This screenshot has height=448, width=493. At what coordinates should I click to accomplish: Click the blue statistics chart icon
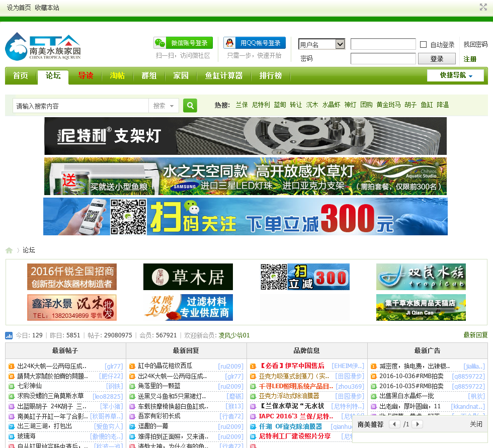pyautogui.click(x=9, y=335)
